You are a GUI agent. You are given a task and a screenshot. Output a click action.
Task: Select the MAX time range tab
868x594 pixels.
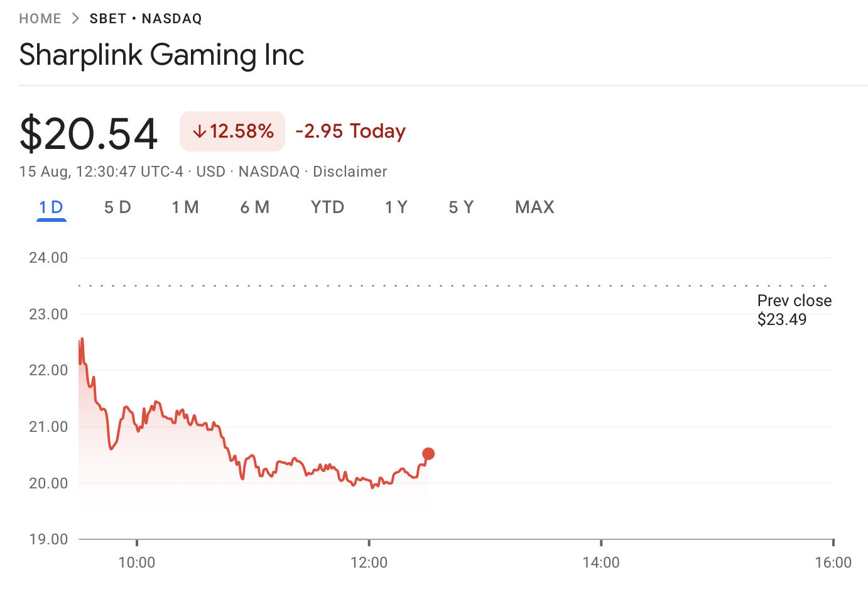coord(534,207)
